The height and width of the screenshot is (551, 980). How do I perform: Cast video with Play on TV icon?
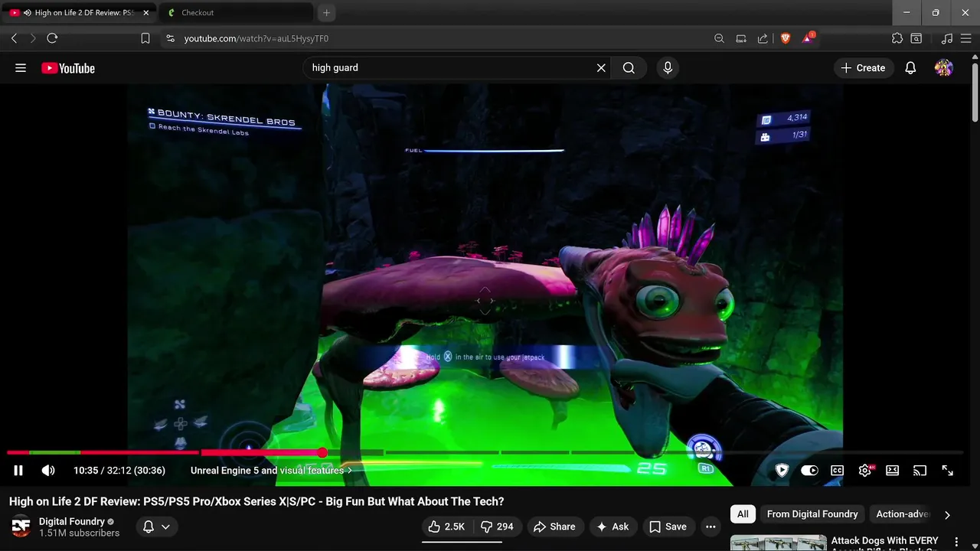[920, 471]
